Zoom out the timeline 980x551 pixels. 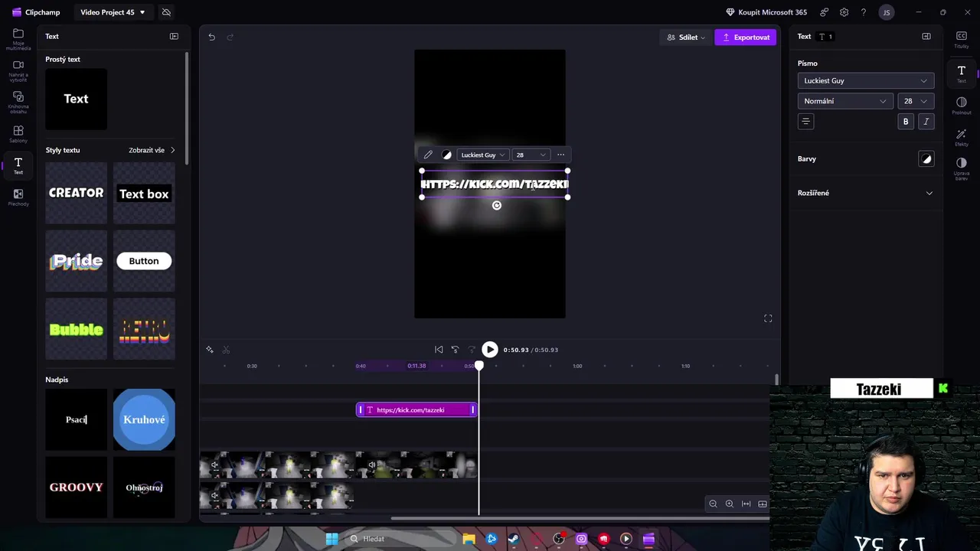coord(713,504)
